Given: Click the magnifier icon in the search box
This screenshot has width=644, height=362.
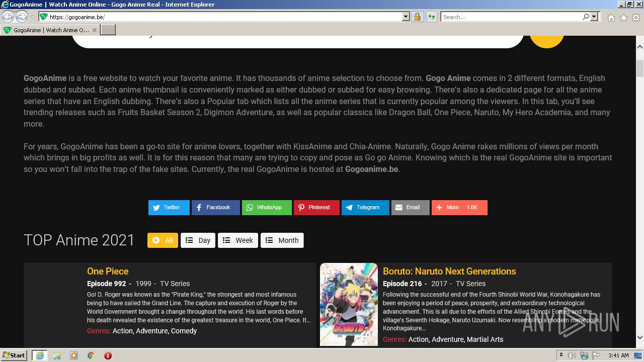Looking at the screenshot, I should coord(586,17).
